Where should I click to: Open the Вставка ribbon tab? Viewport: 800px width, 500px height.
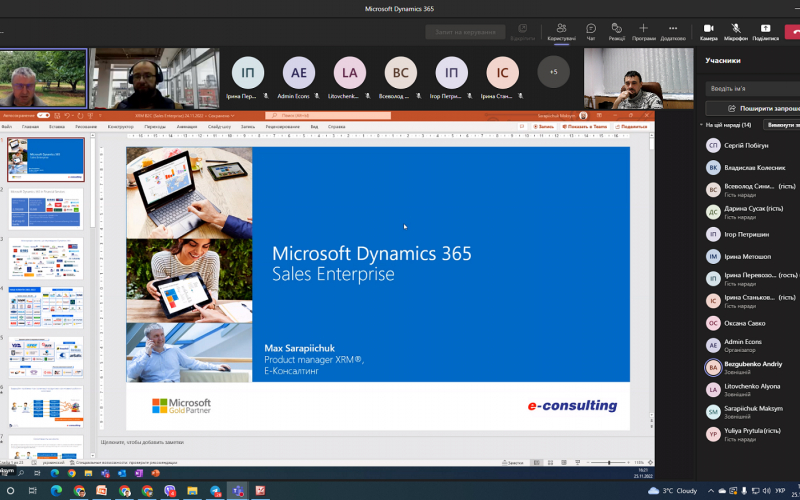click(57, 127)
